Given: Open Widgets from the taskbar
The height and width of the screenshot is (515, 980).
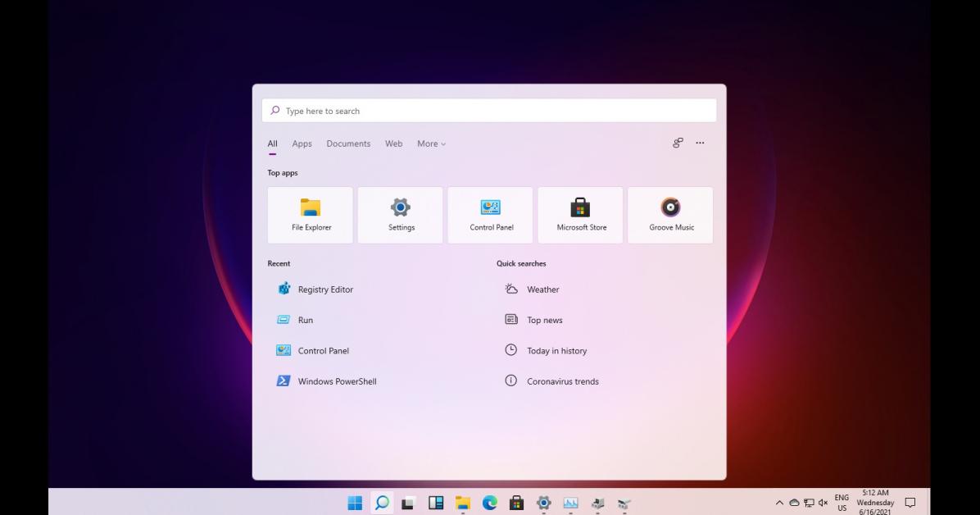Looking at the screenshot, I should tap(436, 503).
